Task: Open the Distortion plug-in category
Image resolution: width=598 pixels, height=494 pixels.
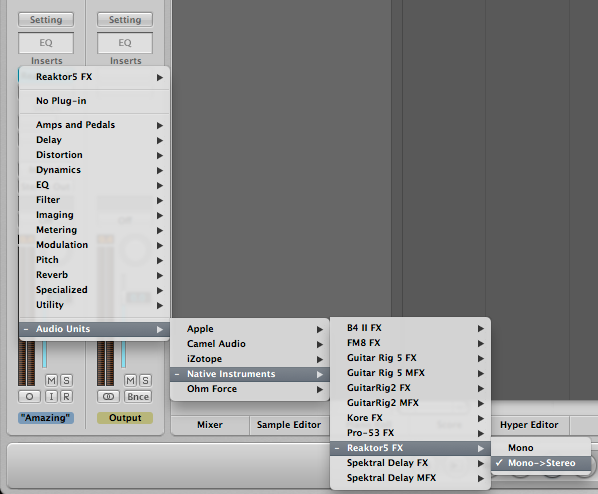Action: 94,155
